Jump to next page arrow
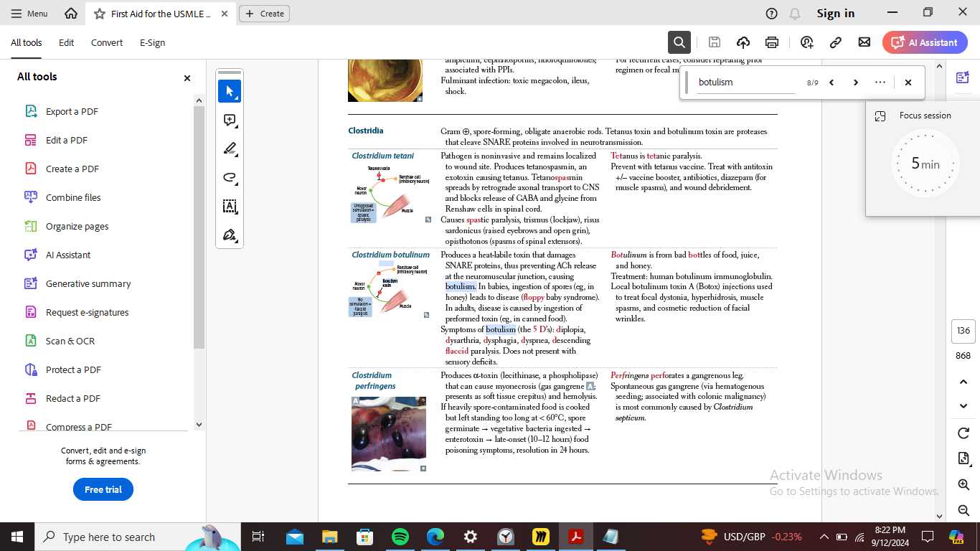The width and height of the screenshot is (980, 551). pos(963,406)
